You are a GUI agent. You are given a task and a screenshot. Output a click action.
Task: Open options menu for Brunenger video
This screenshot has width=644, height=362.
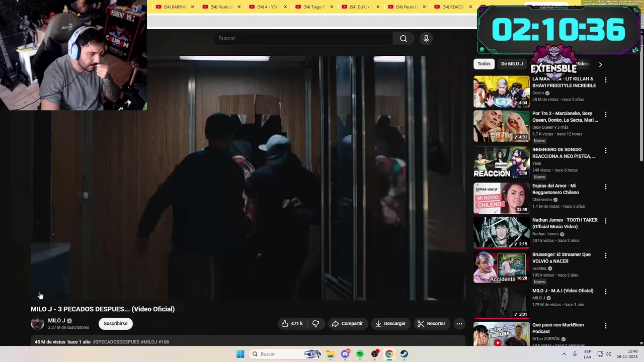click(x=606, y=255)
